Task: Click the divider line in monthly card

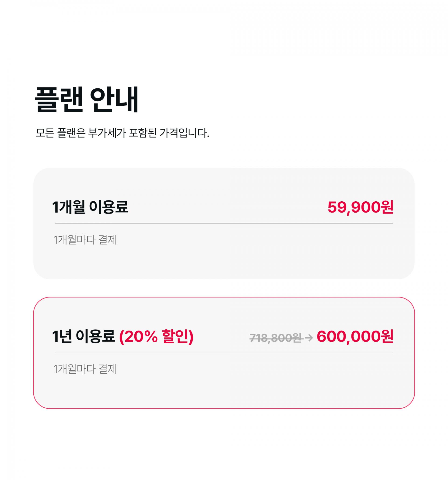Action: 224,224
